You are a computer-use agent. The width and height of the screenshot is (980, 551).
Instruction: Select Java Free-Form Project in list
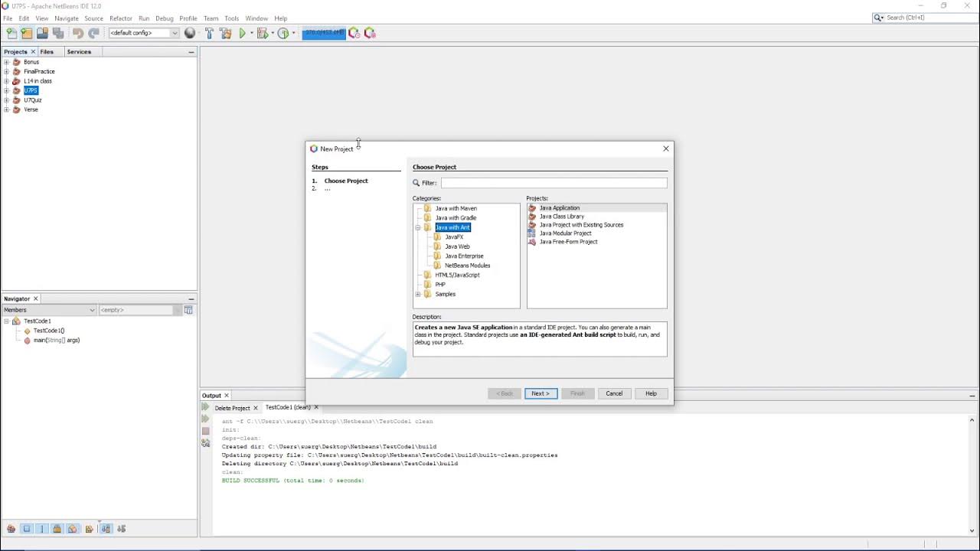point(568,242)
